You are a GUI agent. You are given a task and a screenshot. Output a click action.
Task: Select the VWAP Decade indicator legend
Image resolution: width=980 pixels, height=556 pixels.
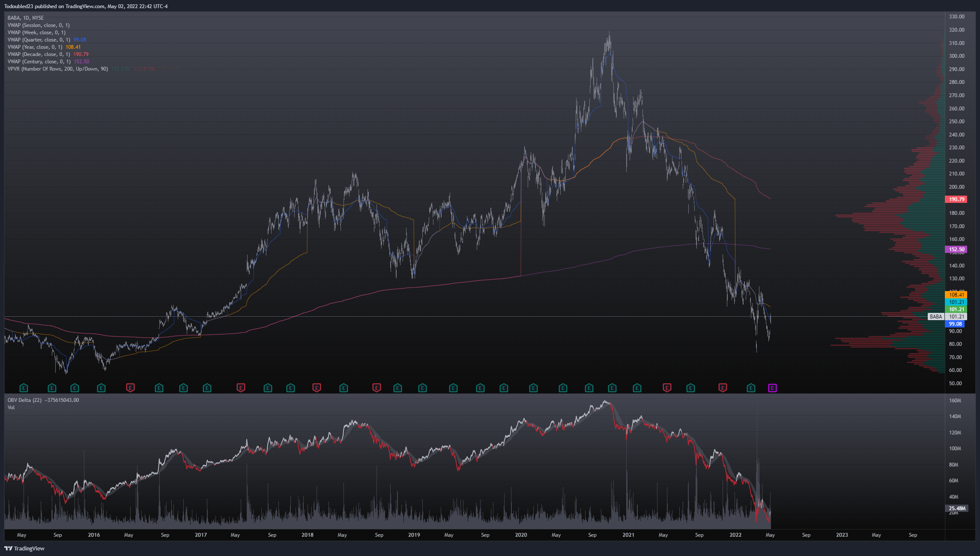point(48,54)
